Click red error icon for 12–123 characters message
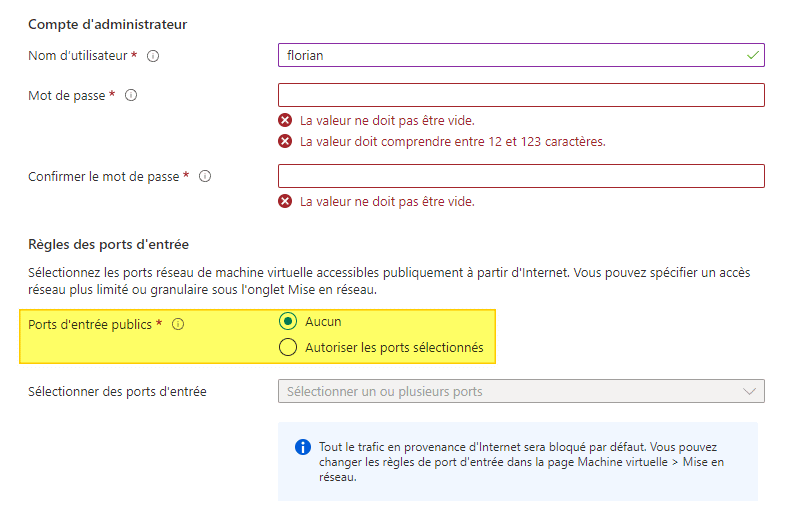Screen dimensions: 800x527 point(285,141)
